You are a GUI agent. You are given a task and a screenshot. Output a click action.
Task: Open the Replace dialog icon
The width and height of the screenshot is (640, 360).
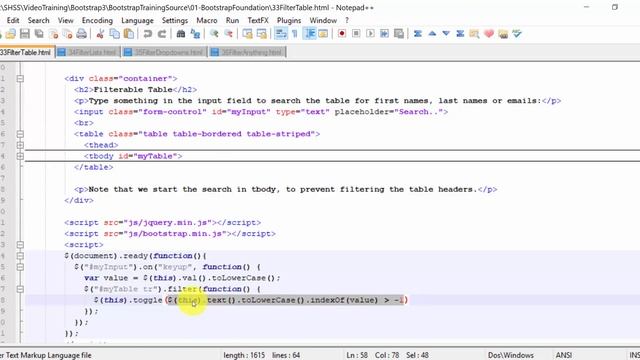tap(195, 34)
